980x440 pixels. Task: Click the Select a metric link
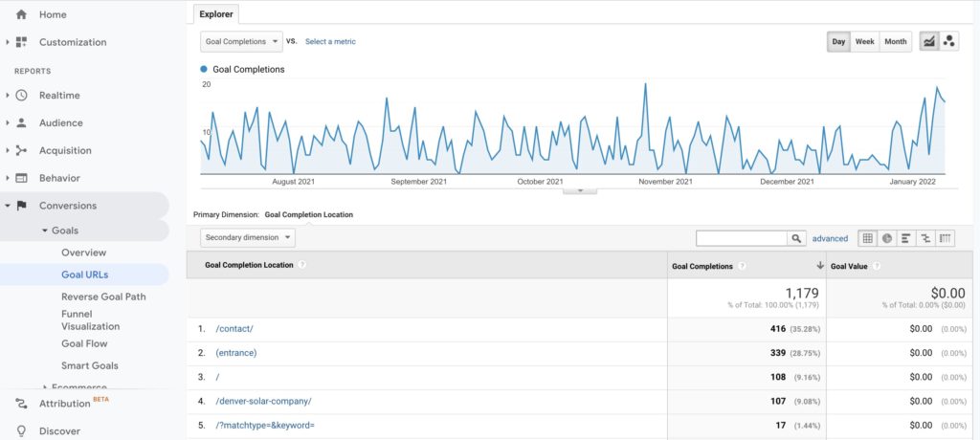pos(330,41)
